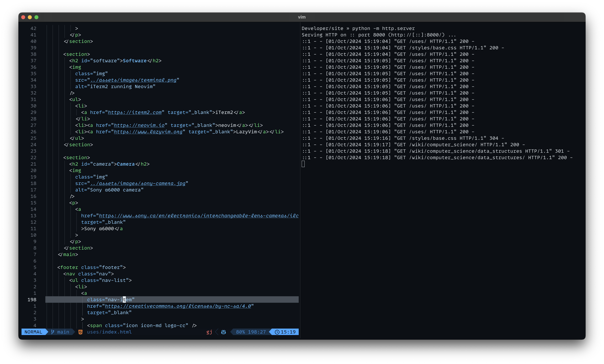Image resolution: width=604 pixels, height=364 pixels.
Task: Click line number 198 in the gutter
Action: (x=32, y=300)
